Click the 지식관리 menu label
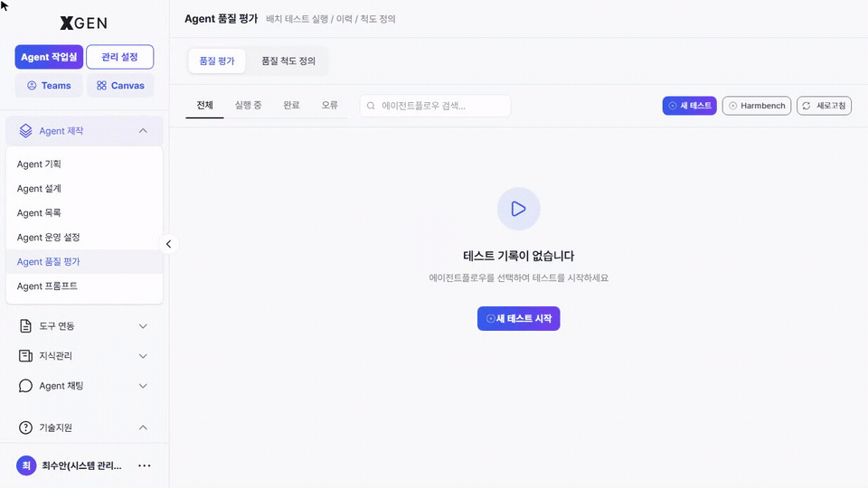 click(x=55, y=356)
